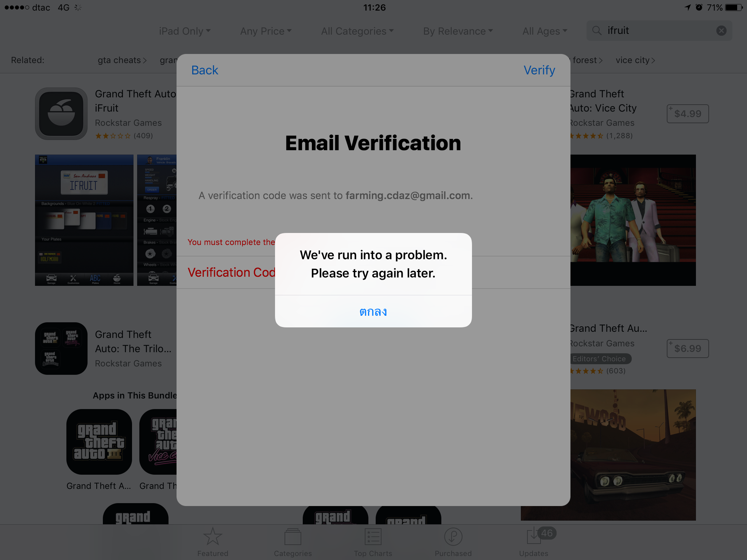Open the All Categories dropdown
The image size is (747, 560).
point(357,31)
